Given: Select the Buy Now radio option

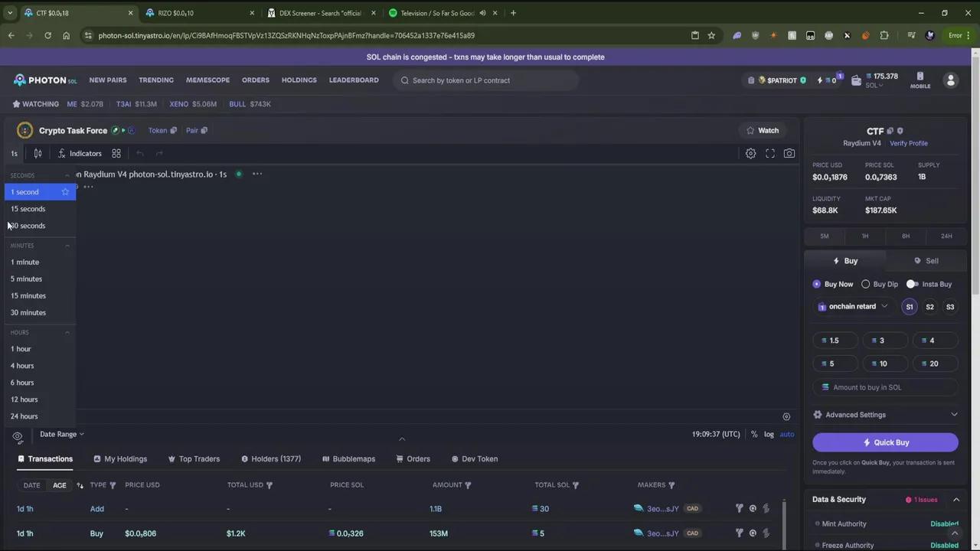Looking at the screenshot, I should [817, 284].
